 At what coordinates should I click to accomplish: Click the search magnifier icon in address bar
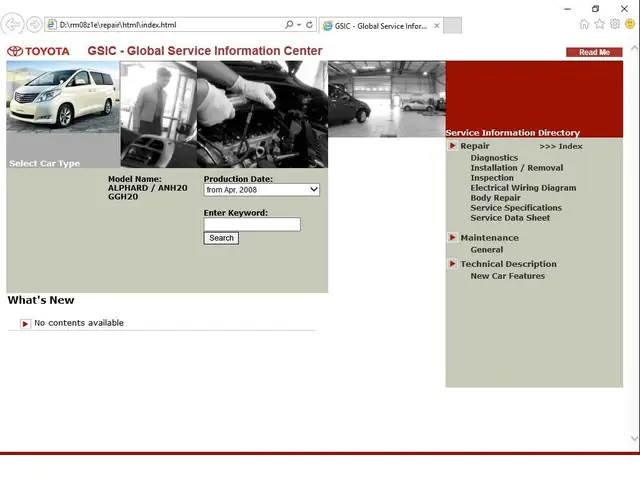click(x=289, y=24)
